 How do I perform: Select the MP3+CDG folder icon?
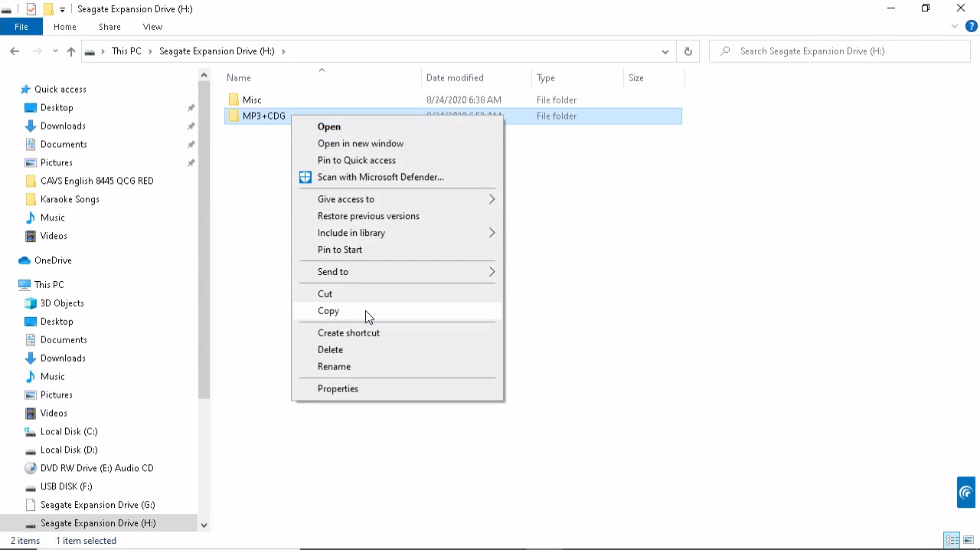click(234, 116)
